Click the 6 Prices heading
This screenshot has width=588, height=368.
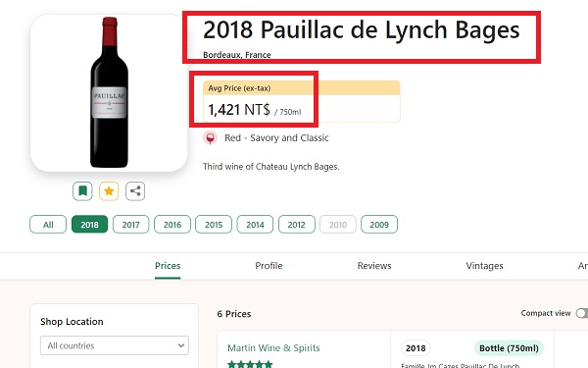[x=234, y=314]
